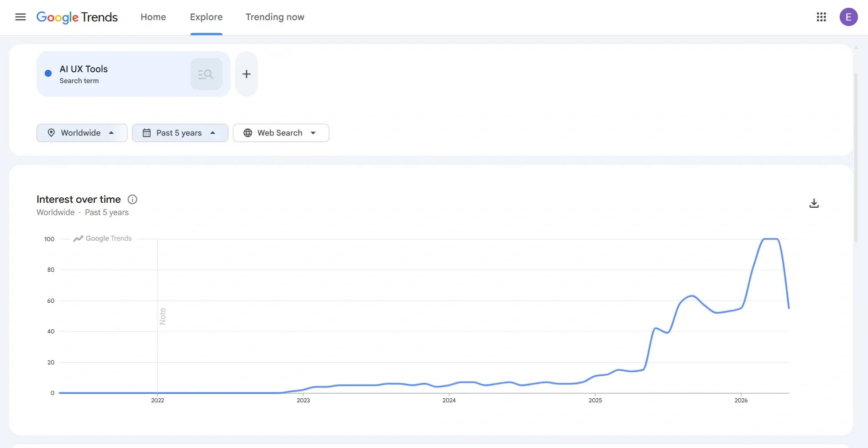Edit the AI UX Tools search term
The image size is (868, 448).
84,69
